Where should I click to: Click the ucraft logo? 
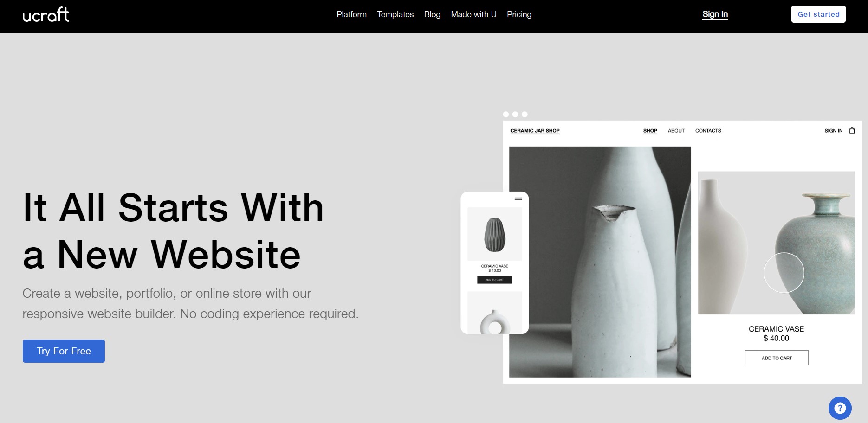[x=46, y=14]
